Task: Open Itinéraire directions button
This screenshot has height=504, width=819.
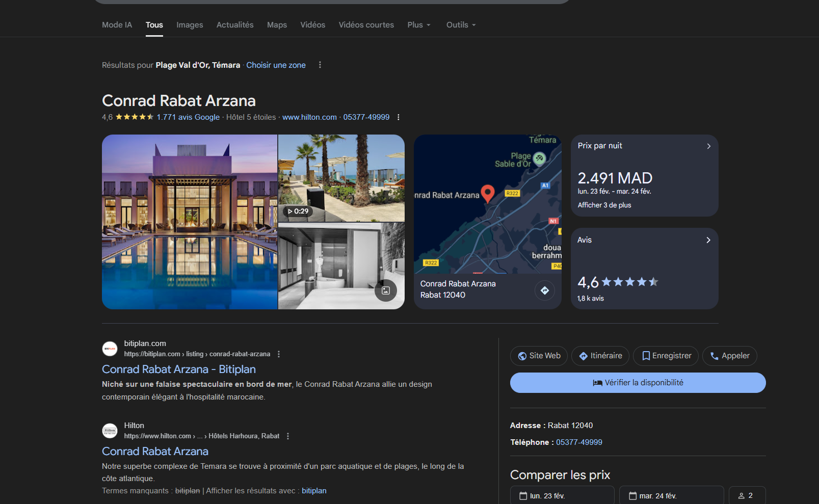Action: (x=600, y=356)
